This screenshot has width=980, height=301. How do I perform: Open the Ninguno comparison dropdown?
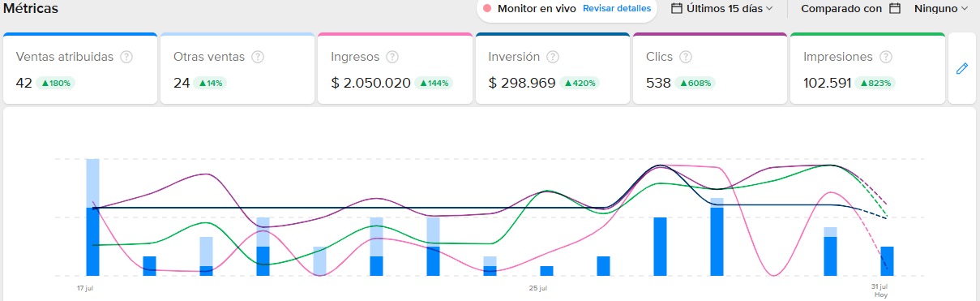click(941, 8)
